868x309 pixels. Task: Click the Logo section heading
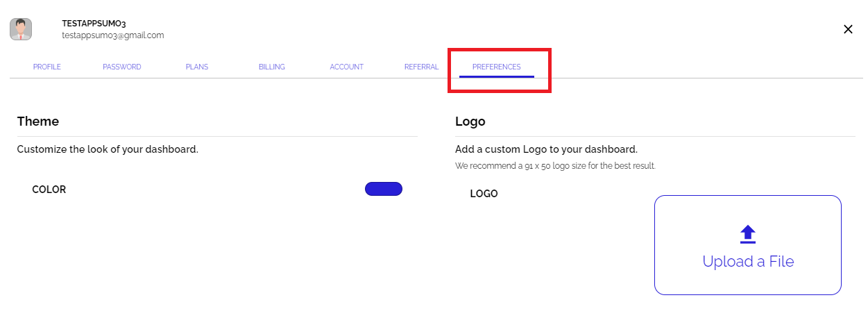coord(470,122)
